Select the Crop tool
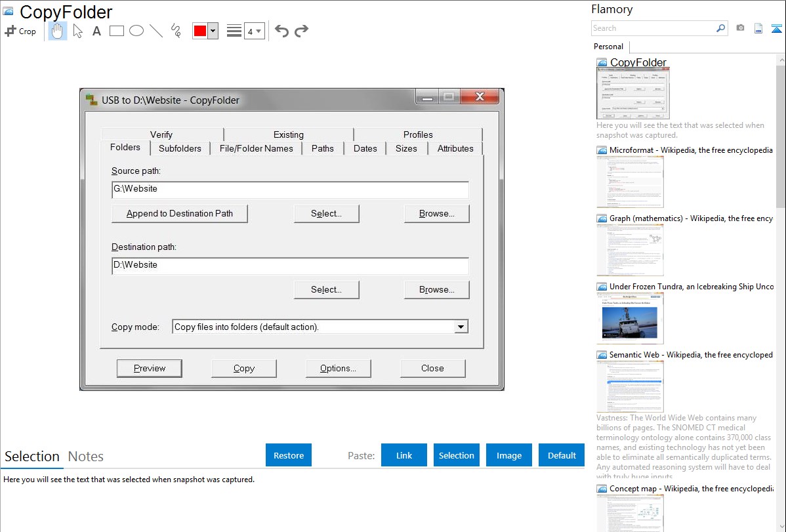Image resolution: width=786 pixels, height=532 pixels. pos(20,31)
